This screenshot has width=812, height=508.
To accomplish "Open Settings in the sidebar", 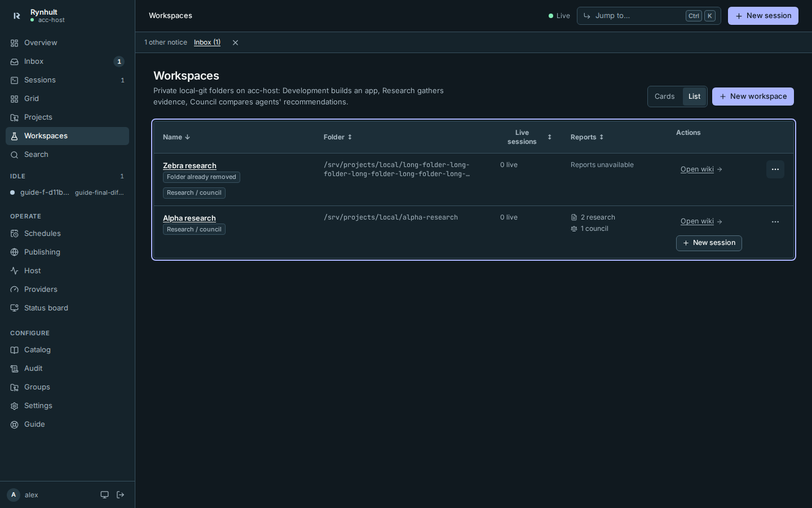I will 67,406.
